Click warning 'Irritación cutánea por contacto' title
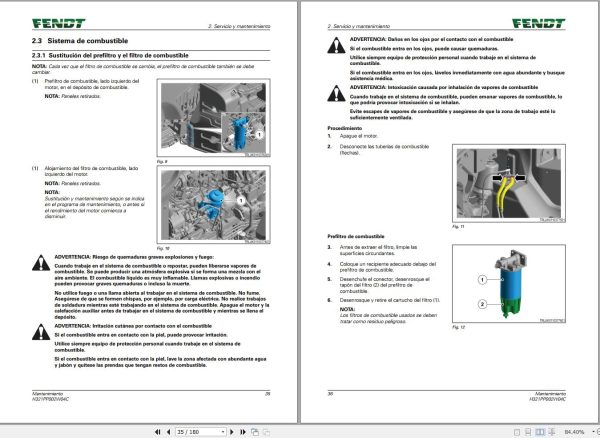The width and height of the screenshot is (600, 438). (x=133, y=326)
